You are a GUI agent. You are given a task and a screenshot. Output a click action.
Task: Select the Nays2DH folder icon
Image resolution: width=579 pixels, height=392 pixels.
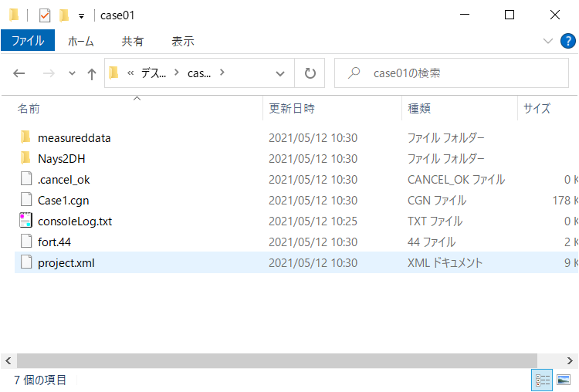coord(25,157)
